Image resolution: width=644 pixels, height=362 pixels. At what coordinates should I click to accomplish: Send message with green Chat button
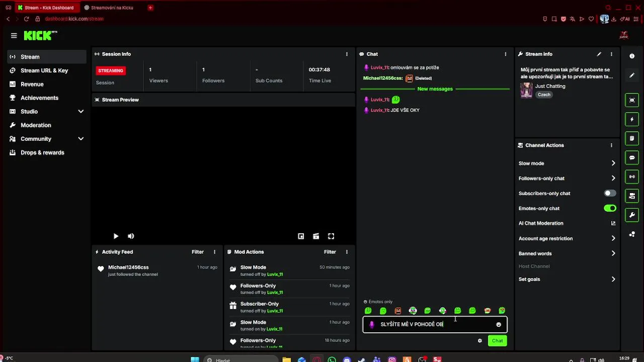click(x=497, y=341)
